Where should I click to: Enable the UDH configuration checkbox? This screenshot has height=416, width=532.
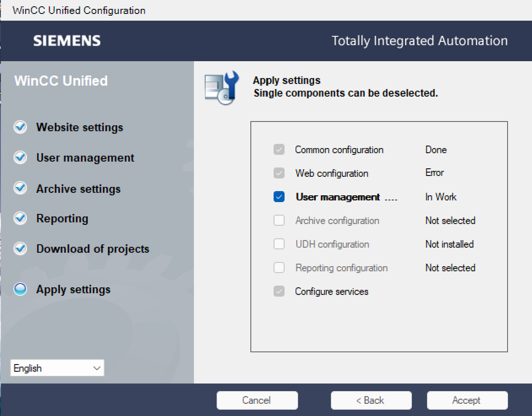279,244
